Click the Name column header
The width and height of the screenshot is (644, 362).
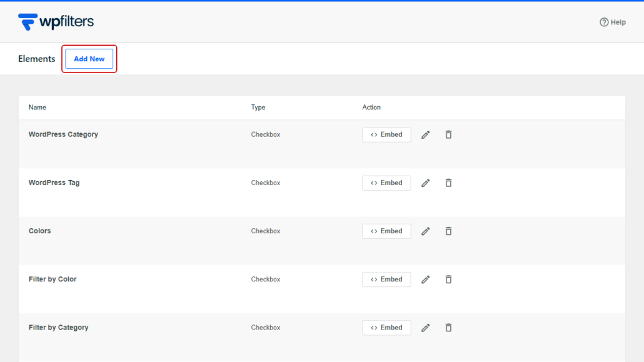pyautogui.click(x=38, y=108)
